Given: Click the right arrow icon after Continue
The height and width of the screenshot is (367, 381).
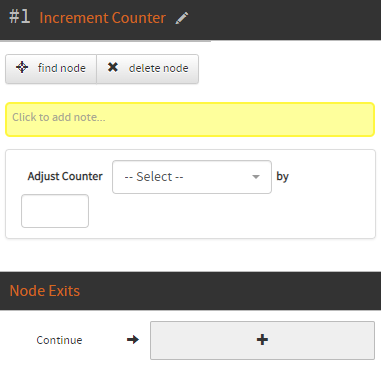Looking at the screenshot, I should point(133,340).
